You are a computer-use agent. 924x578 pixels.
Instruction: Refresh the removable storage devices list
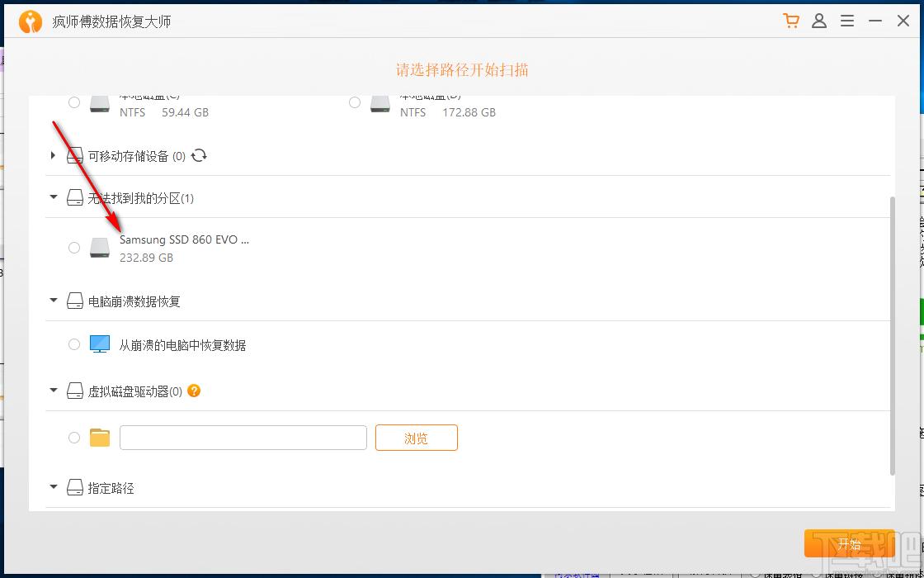click(199, 156)
